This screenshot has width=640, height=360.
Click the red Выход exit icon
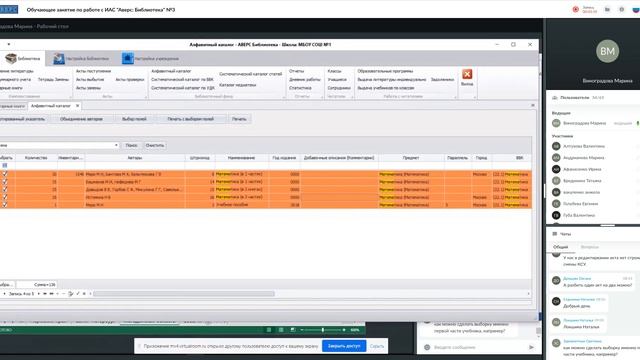(467, 74)
